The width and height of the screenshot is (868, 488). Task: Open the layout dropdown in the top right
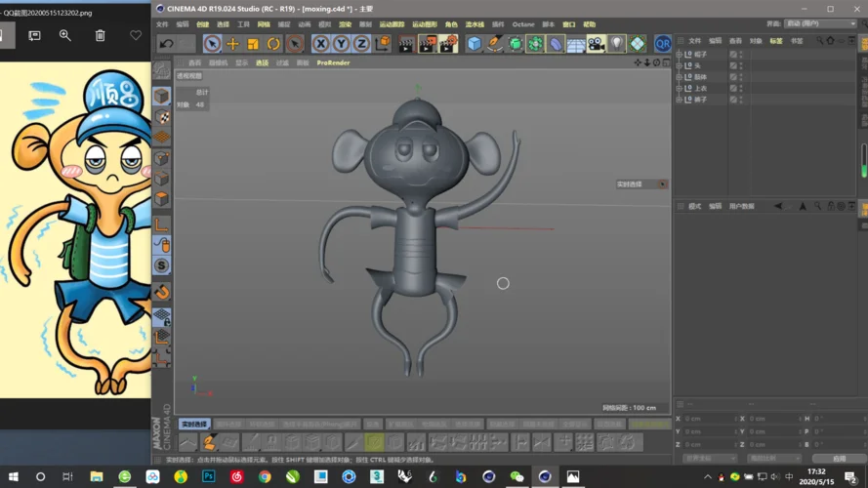point(820,23)
